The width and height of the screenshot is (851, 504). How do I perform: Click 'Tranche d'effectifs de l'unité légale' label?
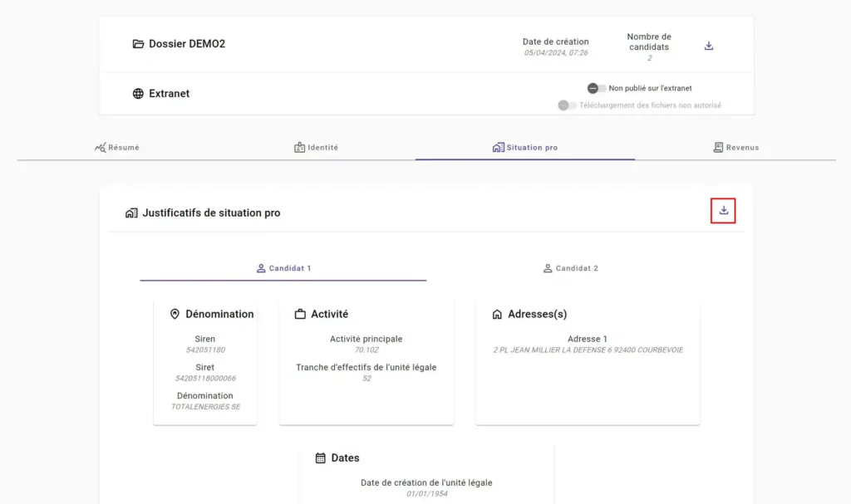[366, 367]
